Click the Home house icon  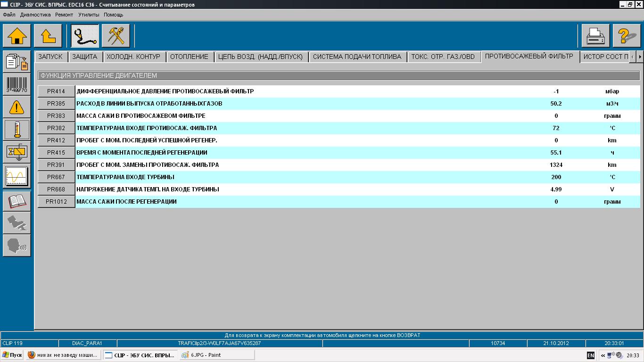[x=17, y=36]
